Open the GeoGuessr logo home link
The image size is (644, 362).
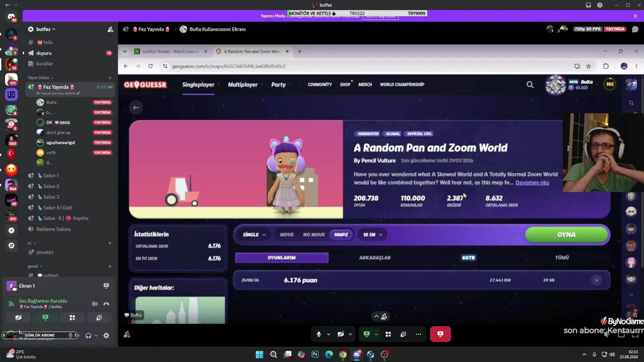coord(145,84)
